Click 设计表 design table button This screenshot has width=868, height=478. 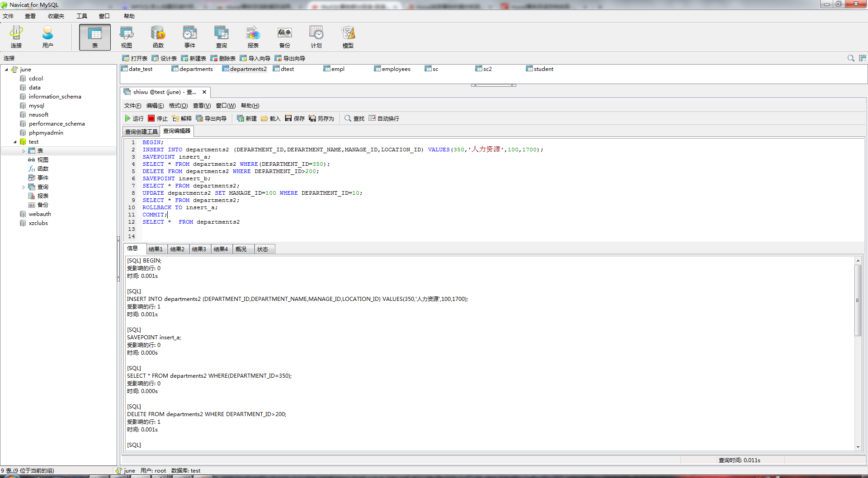[164, 58]
